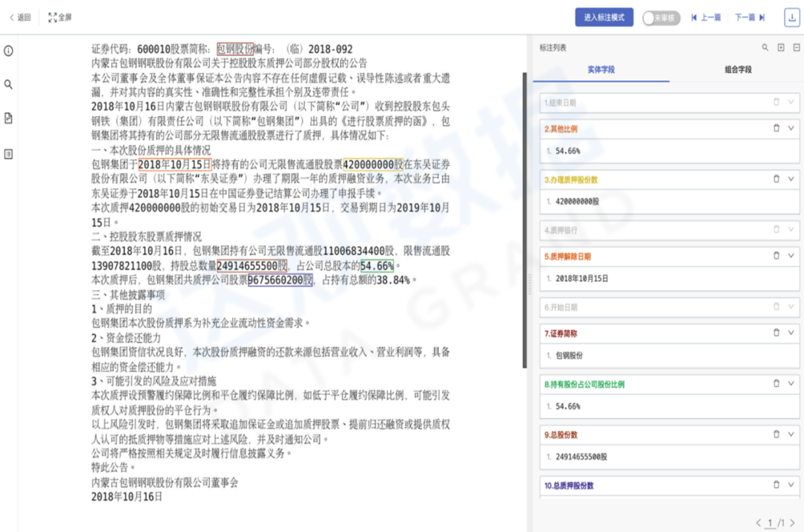Click value 包钢股份 under 7.证券简称
The image size is (804, 532).
tap(569, 355)
